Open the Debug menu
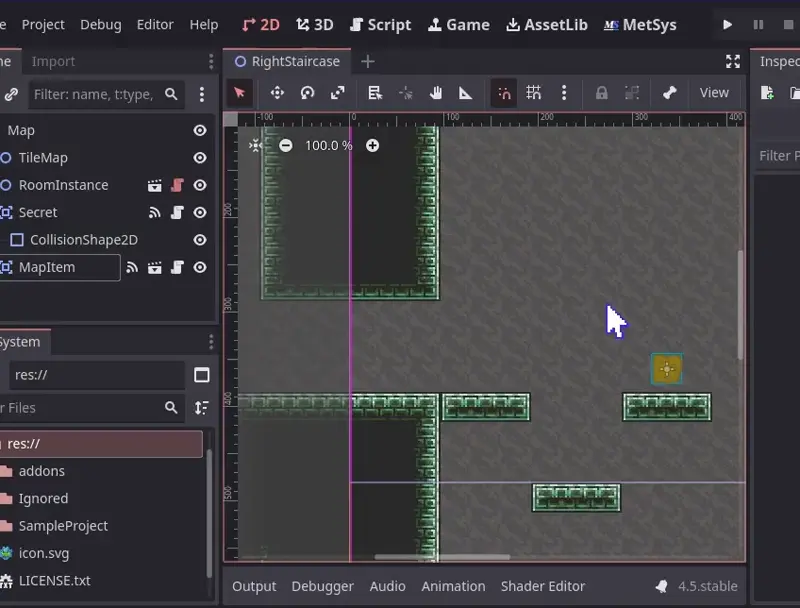800x608 pixels. [100, 24]
